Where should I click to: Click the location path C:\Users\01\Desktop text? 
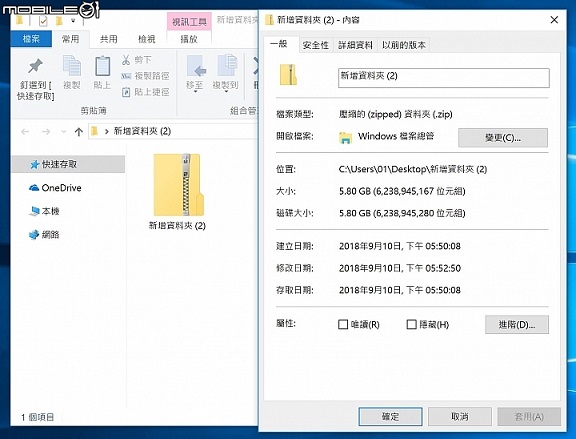(x=413, y=169)
